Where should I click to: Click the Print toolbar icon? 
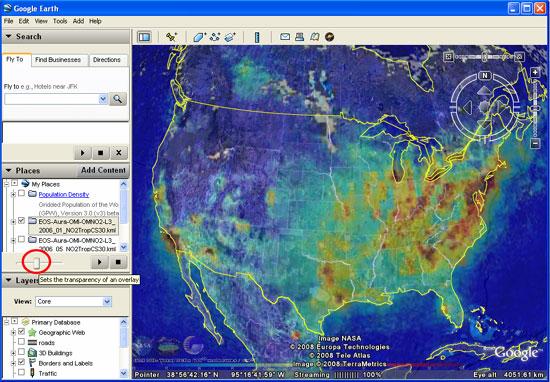point(299,36)
